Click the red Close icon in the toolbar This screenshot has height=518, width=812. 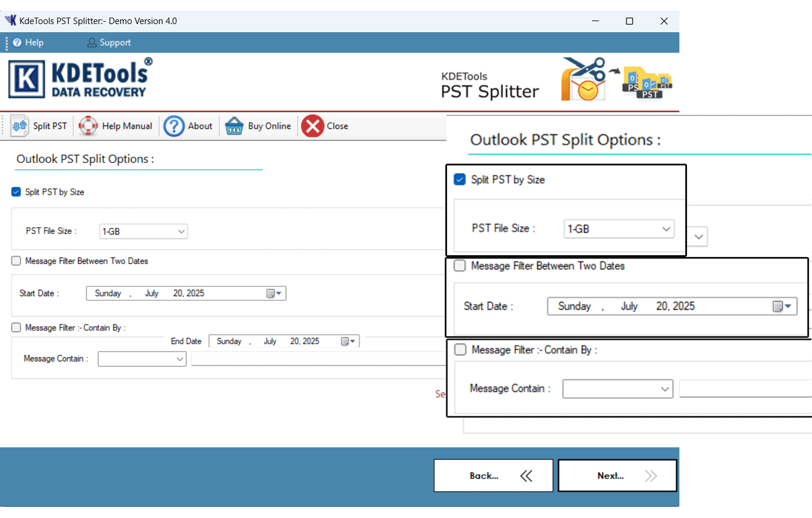[312, 126]
